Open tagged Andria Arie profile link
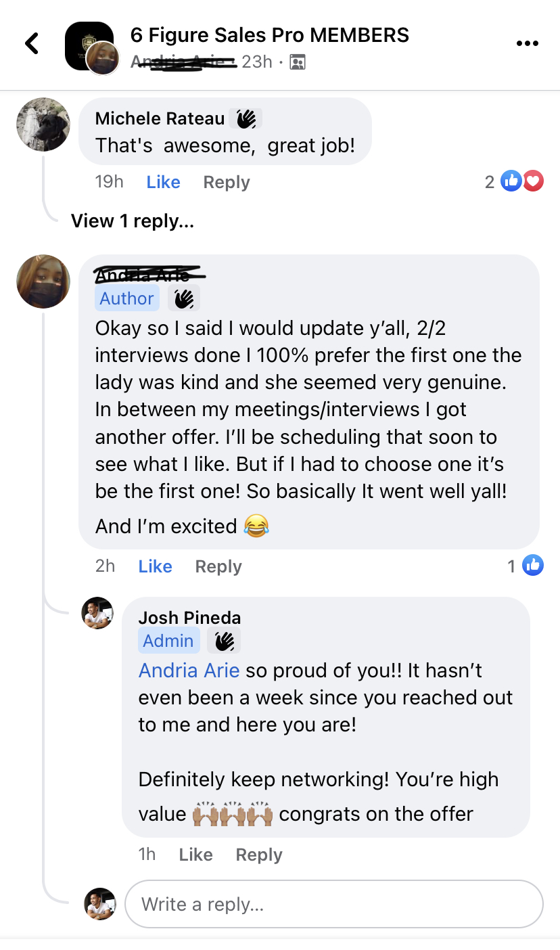The width and height of the screenshot is (560, 950). coord(189,671)
